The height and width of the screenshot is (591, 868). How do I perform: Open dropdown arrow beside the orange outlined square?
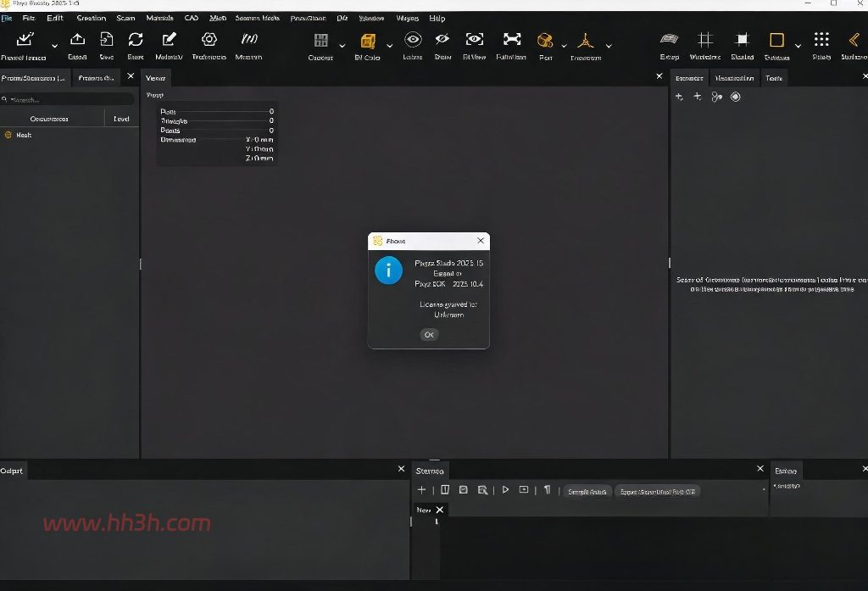coord(798,46)
